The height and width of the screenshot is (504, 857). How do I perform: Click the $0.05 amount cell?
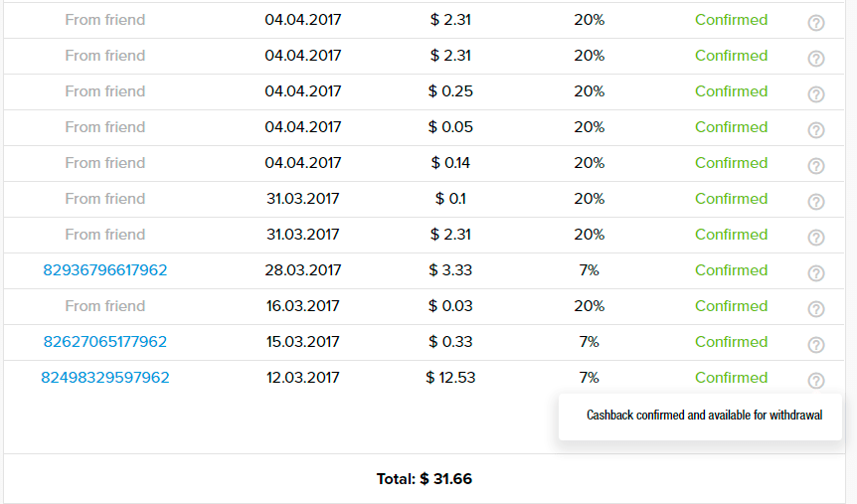450,127
